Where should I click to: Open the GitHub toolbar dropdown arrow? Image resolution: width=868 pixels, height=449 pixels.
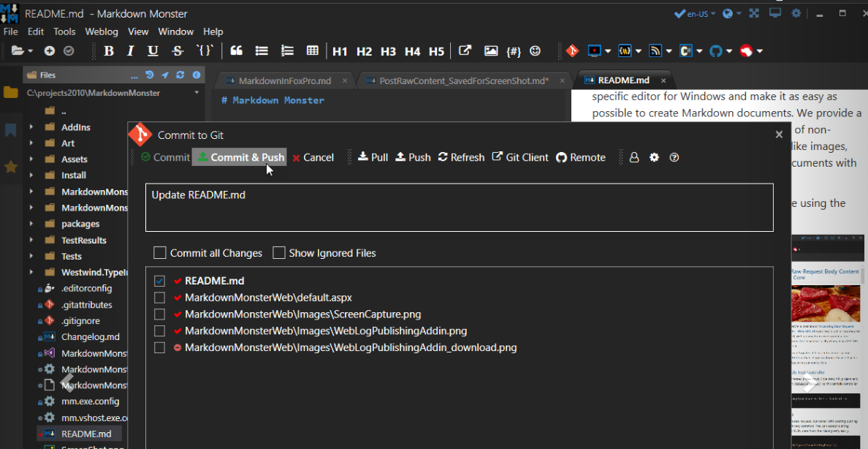[x=729, y=51]
